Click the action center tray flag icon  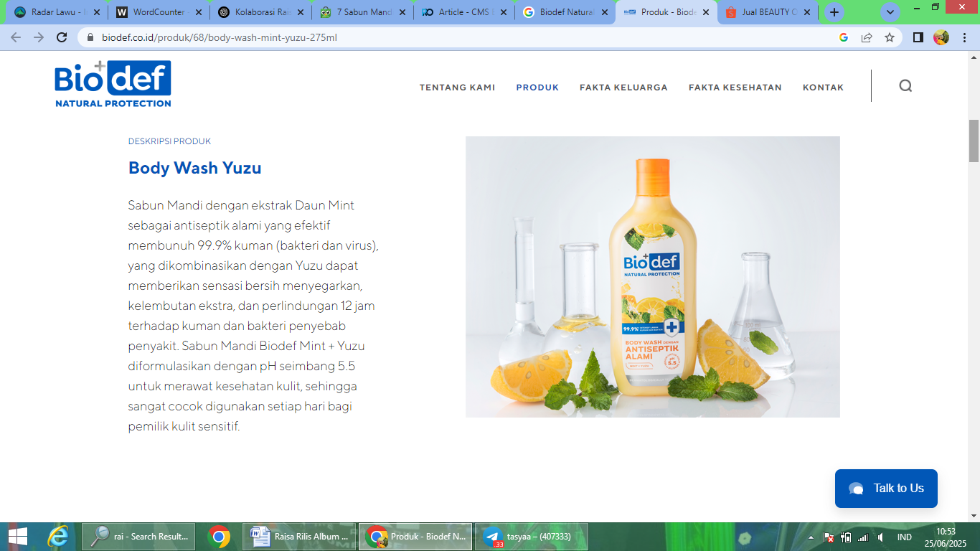point(829,537)
